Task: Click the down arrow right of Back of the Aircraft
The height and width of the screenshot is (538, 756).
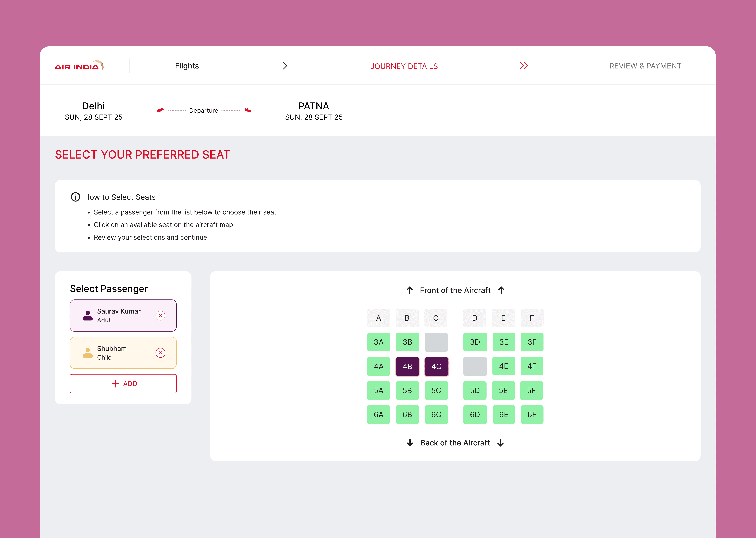Action: tap(500, 443)
